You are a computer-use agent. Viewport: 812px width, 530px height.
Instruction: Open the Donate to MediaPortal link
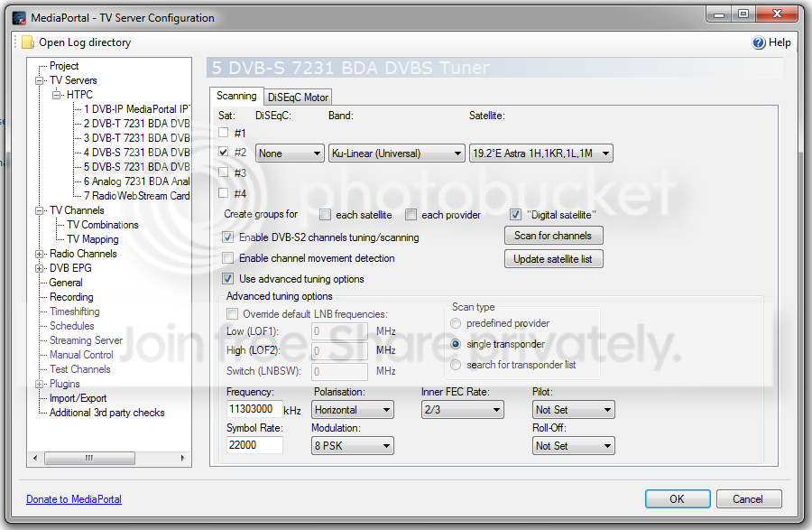(x=74, y=499)
